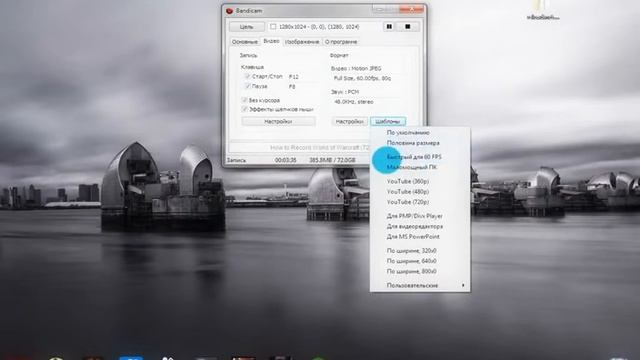The height and width of the screenshot is (360, 640).
Task: Select Для PMP/Divx Player preset
Action: tap(420, 216)
